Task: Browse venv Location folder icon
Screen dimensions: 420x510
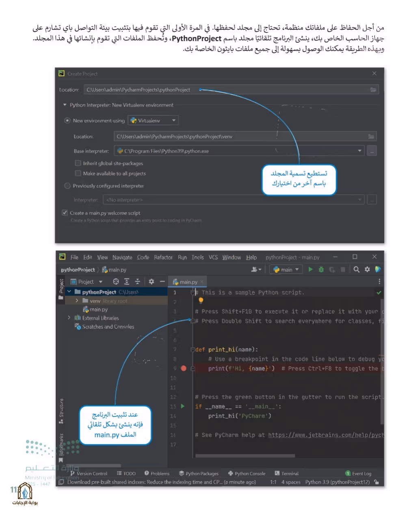Action: click(371, 137)
